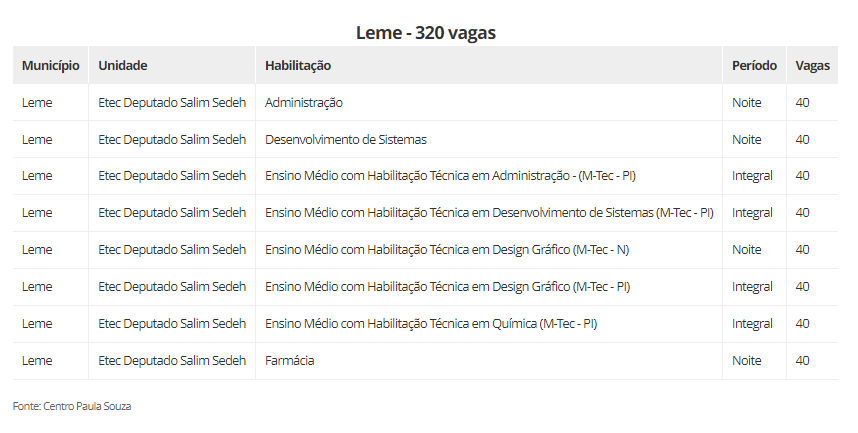Click Noite period in the Farmácia row

(747, 360)
